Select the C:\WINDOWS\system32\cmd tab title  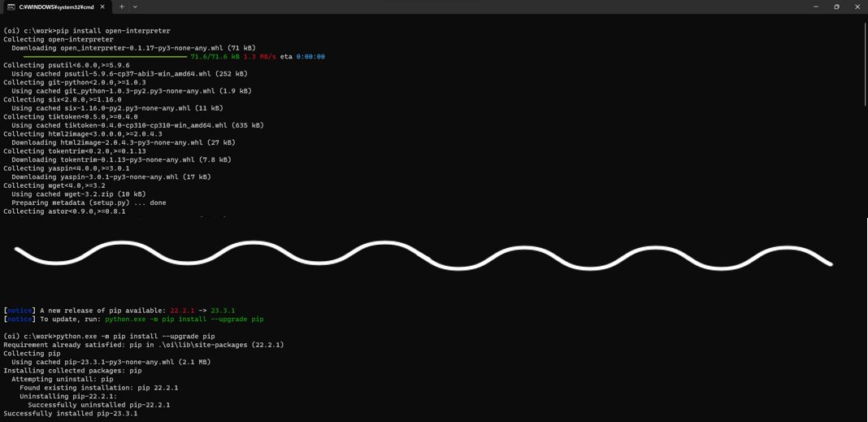point(56,7)
